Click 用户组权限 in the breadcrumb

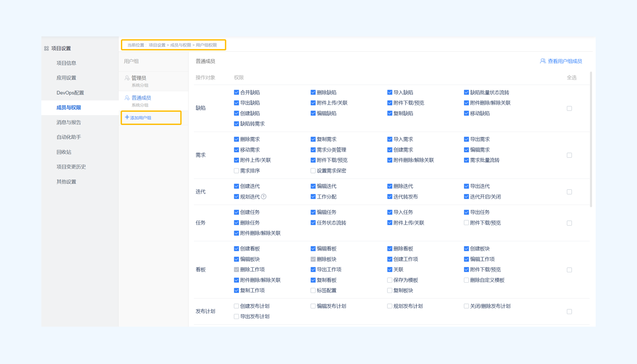[206, 45]
